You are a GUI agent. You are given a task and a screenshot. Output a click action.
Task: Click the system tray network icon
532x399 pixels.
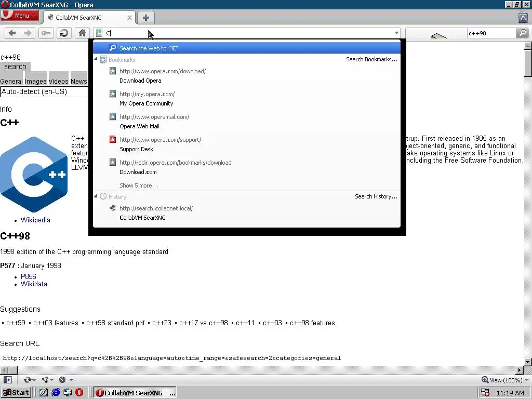485,393
